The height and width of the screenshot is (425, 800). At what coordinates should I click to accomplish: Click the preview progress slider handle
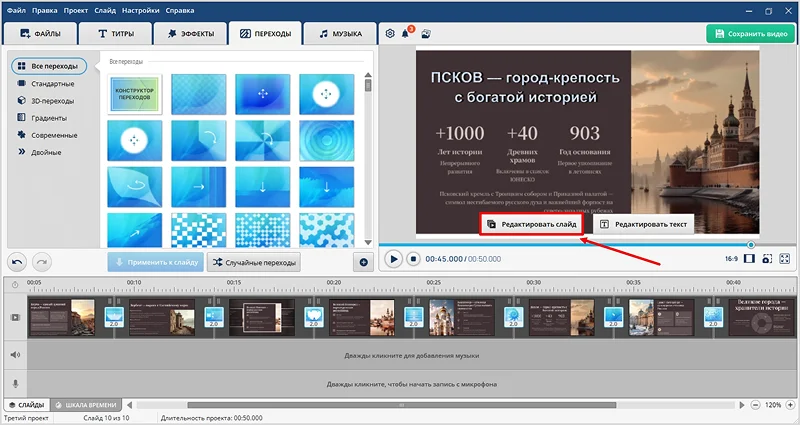click(x=751, y=245)
